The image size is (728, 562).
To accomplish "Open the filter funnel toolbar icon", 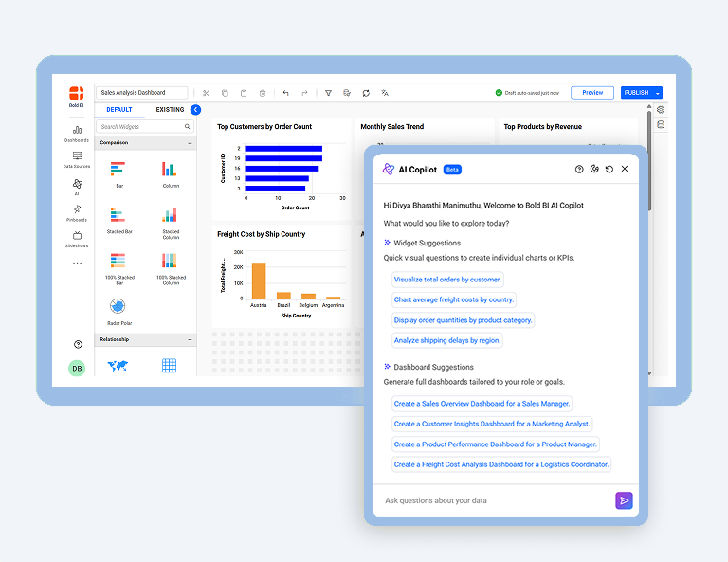I will pyautogui.click(x=328, y=93).
